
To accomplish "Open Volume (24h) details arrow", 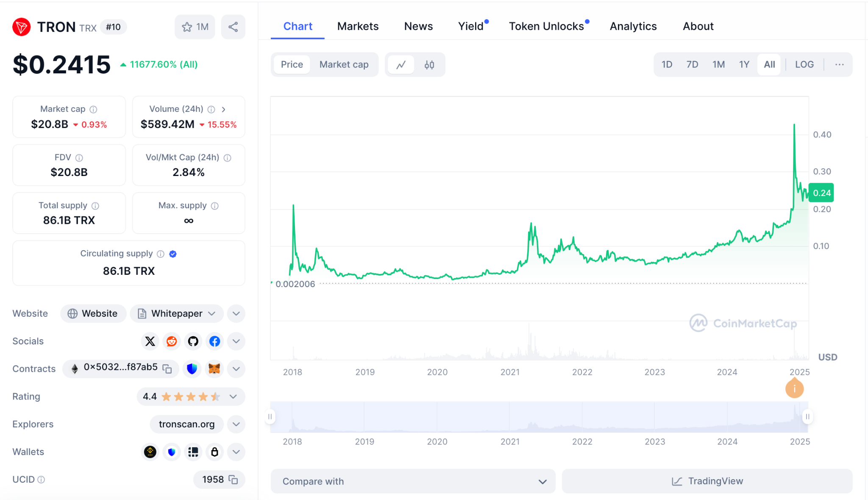I will pyautogui.click(x=223, y=109).
